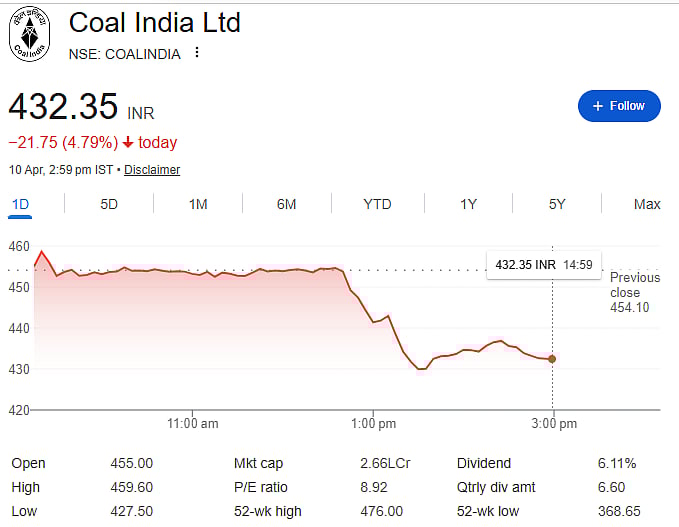Click the red down arrow beside today
The width and height of the screenshot is (679, 527).
pyautogui.click(x=128, y=142)
